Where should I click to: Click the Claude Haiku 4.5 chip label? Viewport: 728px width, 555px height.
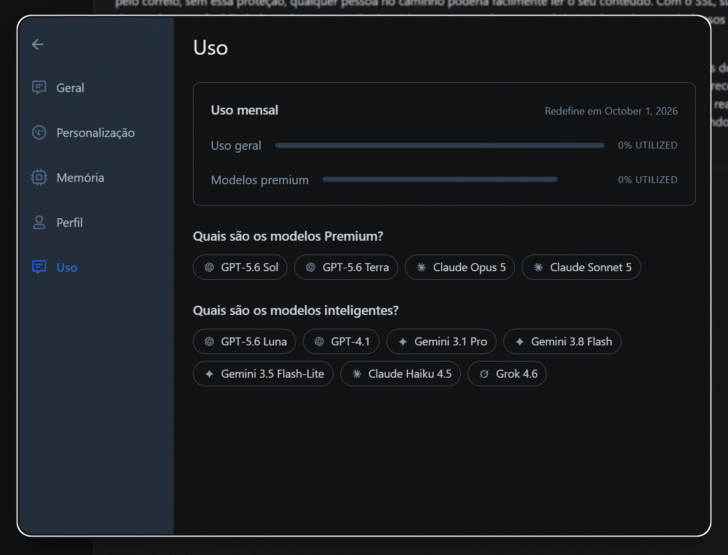click(x=410, y=374)
